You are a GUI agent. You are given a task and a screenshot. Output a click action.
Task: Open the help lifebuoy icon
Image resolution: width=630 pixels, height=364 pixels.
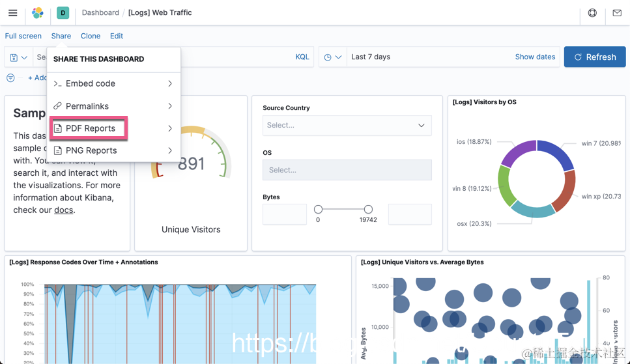(592, 13)
